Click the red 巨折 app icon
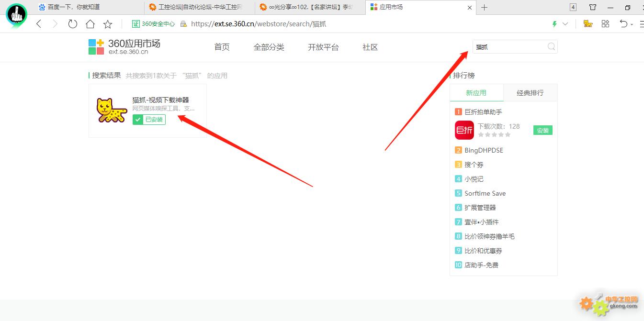This screenshot has width=644, height=321. point(464,130)
